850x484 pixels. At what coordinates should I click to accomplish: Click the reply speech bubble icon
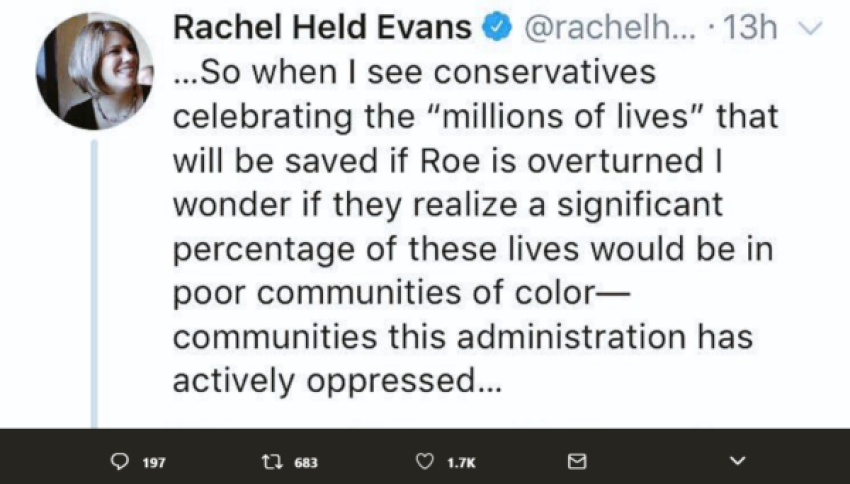(x=118, y=462)
